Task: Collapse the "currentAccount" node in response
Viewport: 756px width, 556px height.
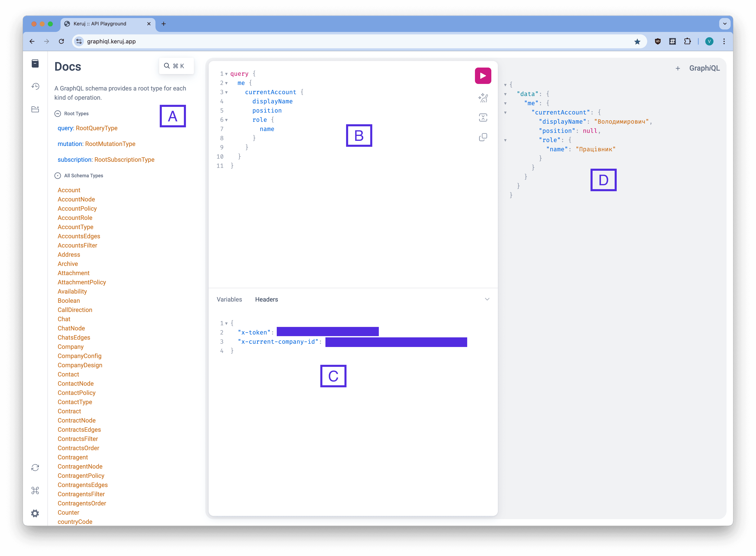Action: click(x=505, y=113)
